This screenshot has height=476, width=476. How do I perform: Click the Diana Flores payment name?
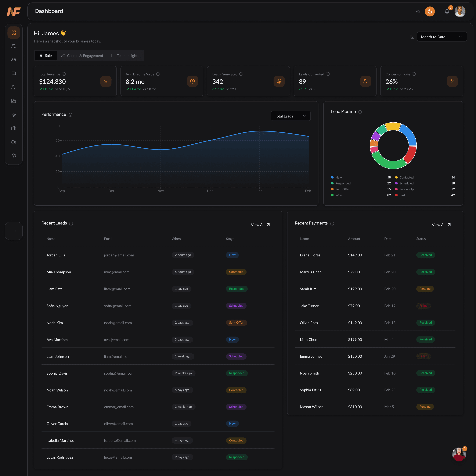click(x=310, y=255)
